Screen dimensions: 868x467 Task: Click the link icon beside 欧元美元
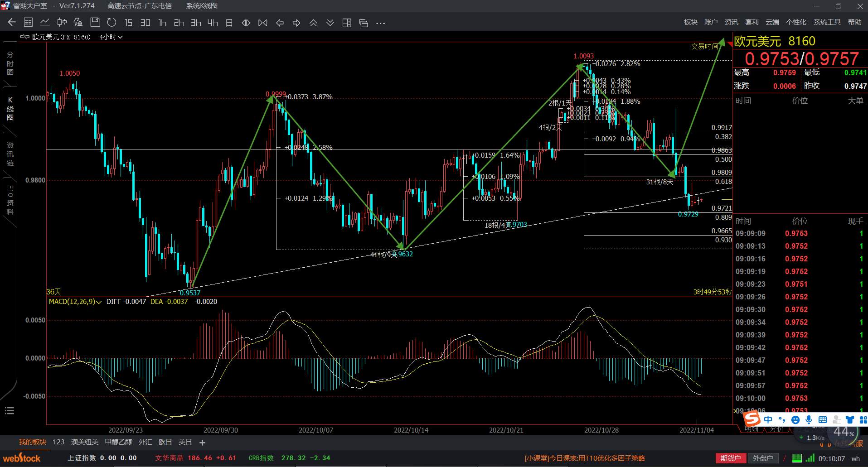pyautogui.click(x=25, y=37)
